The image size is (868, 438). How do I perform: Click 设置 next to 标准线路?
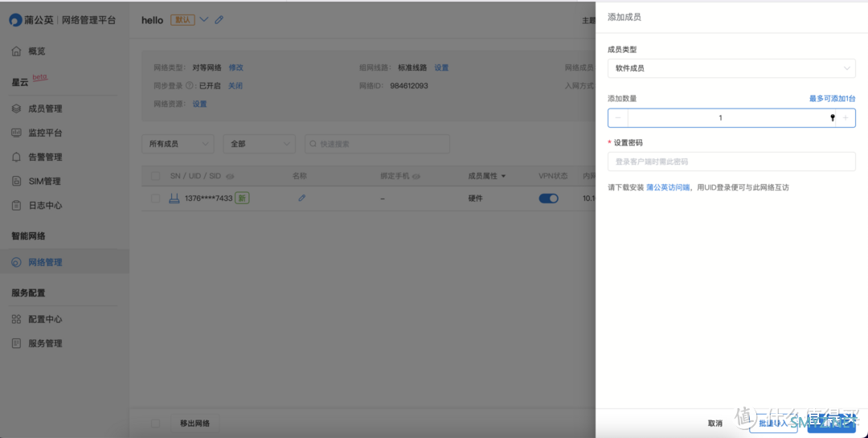point(441,68)
